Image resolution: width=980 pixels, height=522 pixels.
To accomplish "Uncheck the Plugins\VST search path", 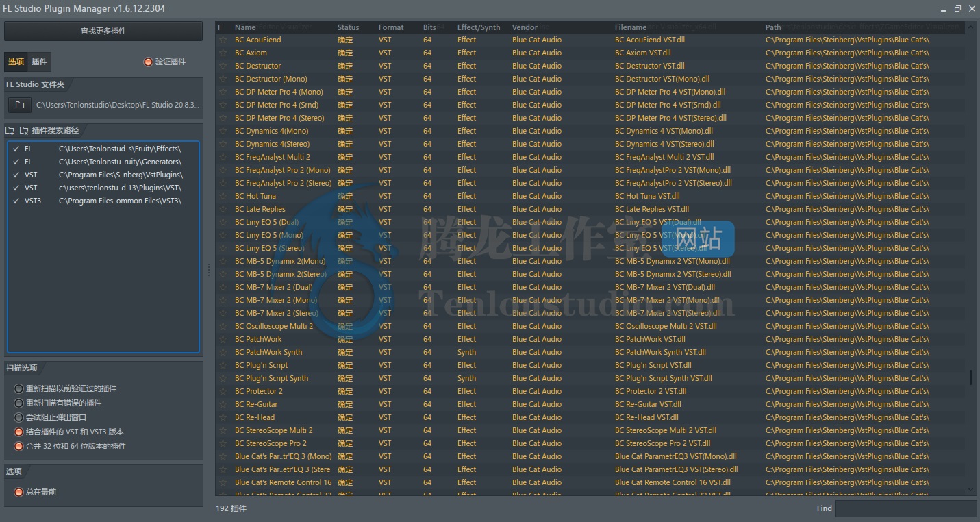I will tap(15, 188).
